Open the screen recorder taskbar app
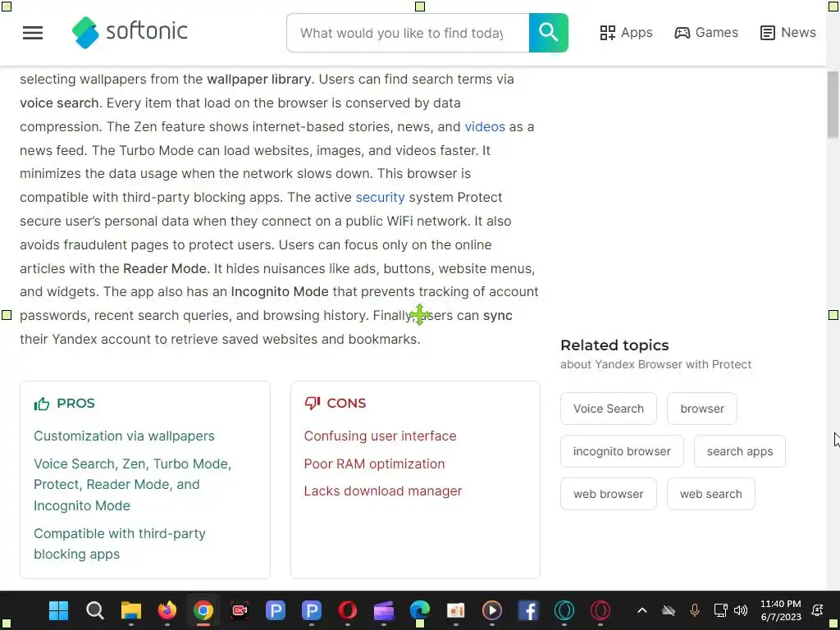This screenshot has height=630, width=840. (x=240, y=610)
